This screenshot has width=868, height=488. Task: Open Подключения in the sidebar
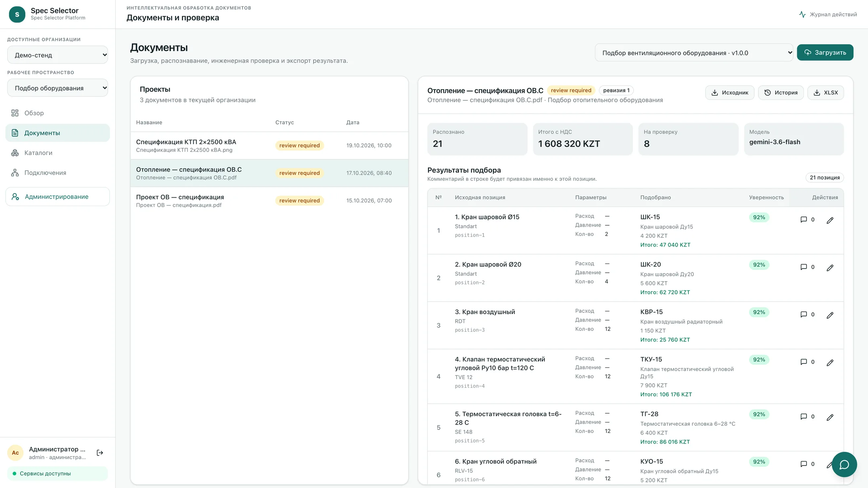[57, 173]
